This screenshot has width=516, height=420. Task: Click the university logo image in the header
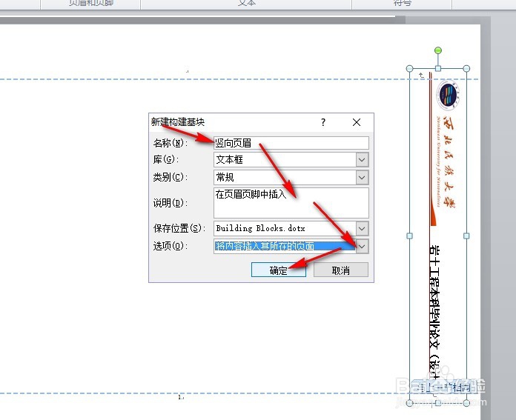click(448, 95)
